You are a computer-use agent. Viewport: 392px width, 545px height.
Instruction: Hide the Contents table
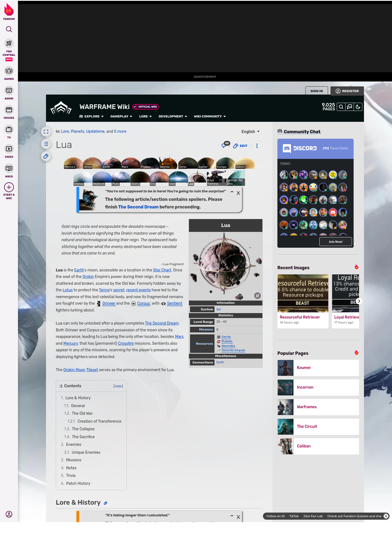(118, 386)
